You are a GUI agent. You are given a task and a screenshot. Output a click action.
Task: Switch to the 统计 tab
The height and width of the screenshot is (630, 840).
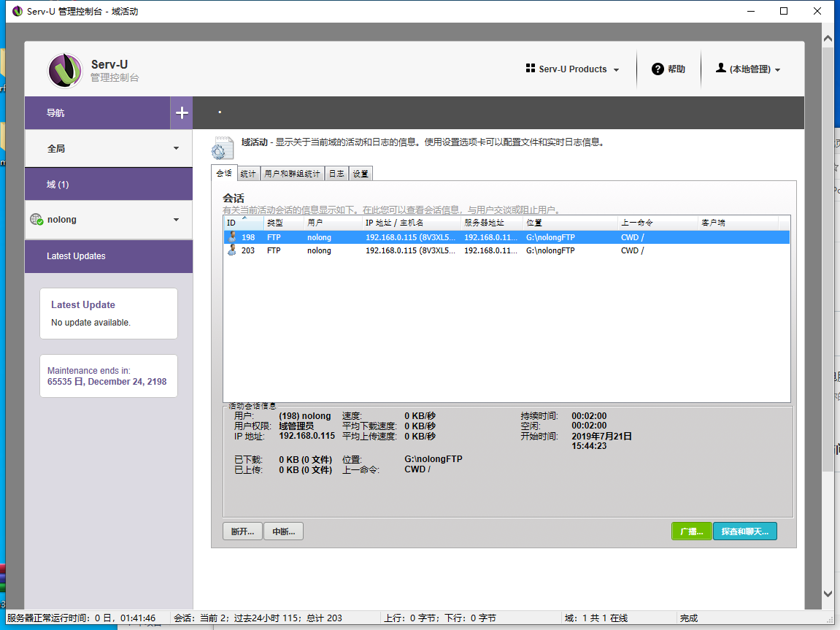tap(248, 174)
